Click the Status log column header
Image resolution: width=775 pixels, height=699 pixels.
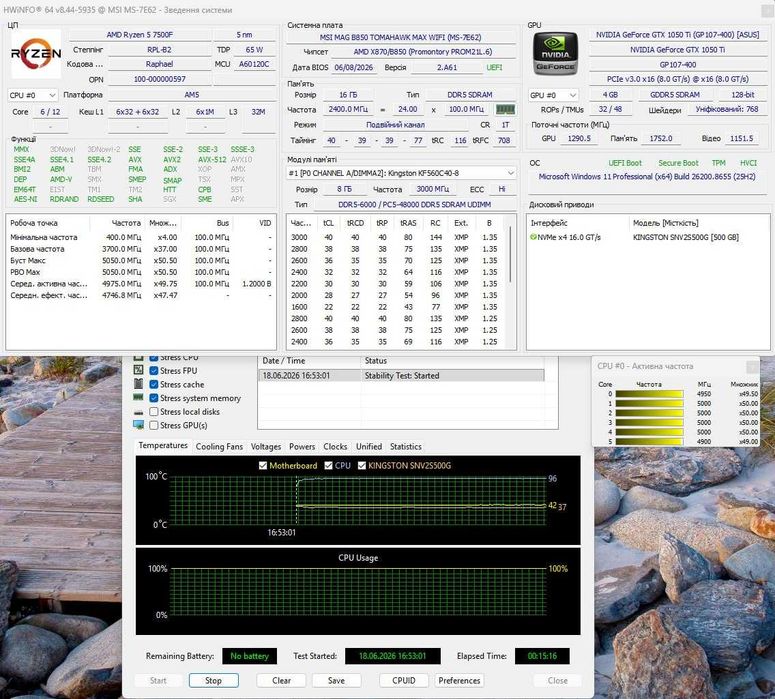pyautogui.click(x=452, y=361)
